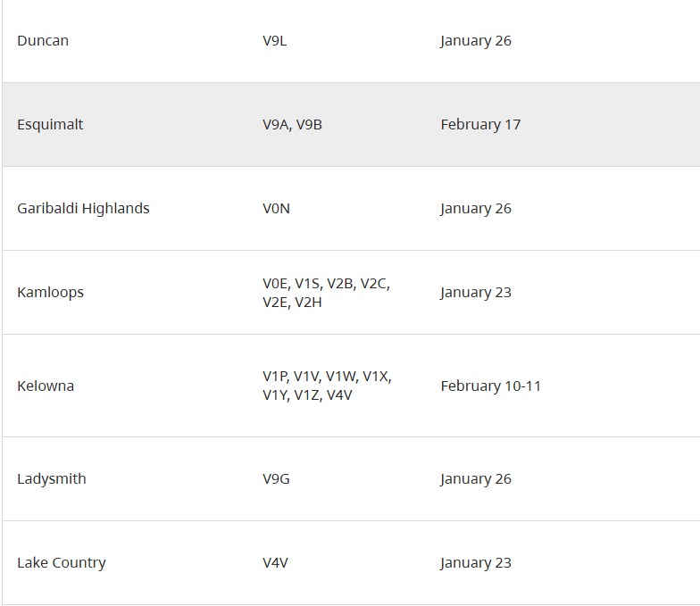Click Kamloops postal codes starting with V0E

pyautogui.click(x=326, y=293)
